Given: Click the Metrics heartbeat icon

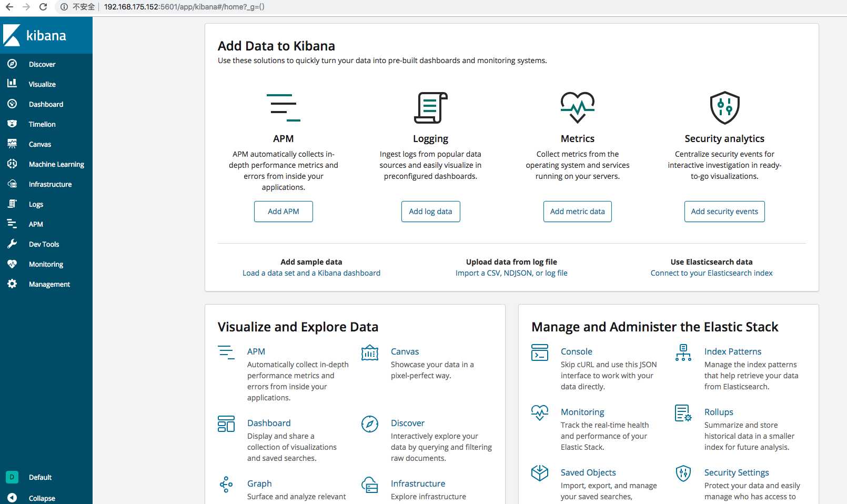Looking at the screenshot, I should [577, 107].
